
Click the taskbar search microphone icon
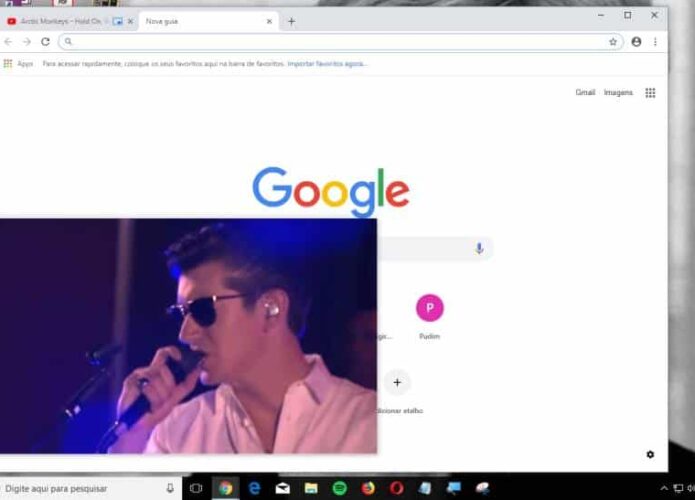170,488
